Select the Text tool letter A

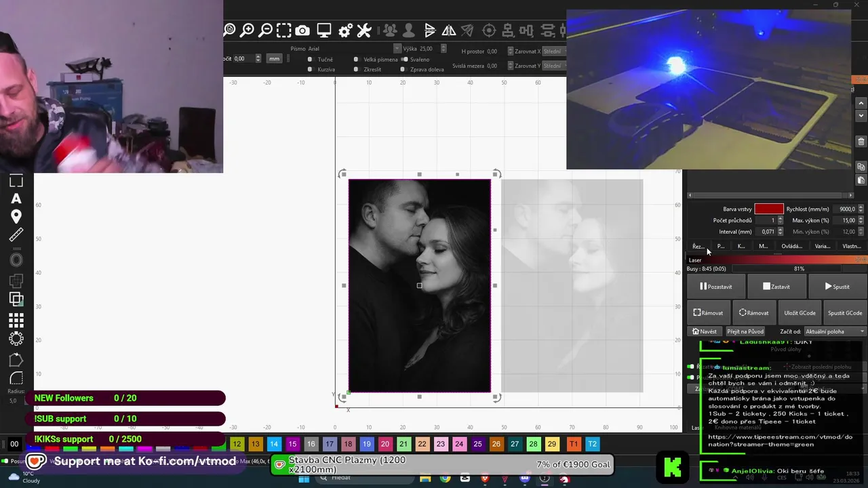point(16,199)
